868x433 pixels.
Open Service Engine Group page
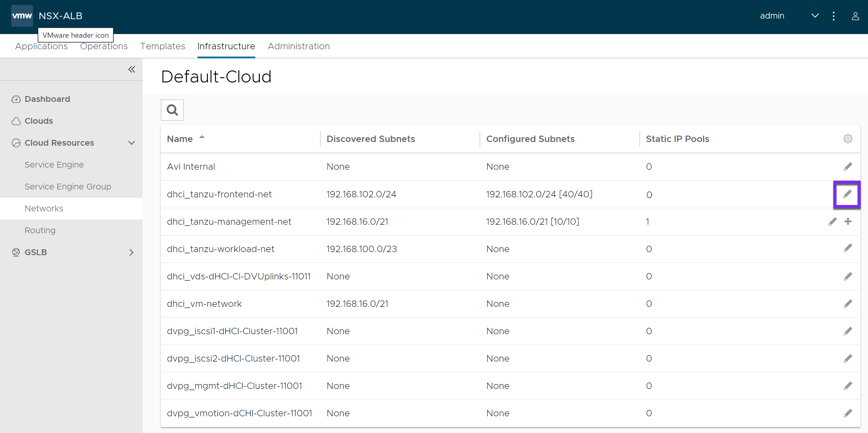coord(68,186)
